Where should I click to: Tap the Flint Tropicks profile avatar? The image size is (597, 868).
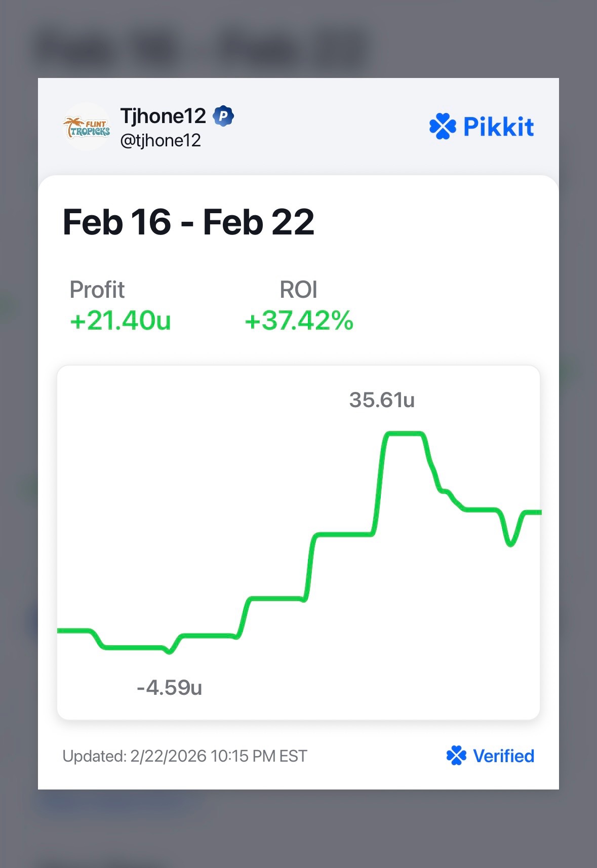pos(87,127)
